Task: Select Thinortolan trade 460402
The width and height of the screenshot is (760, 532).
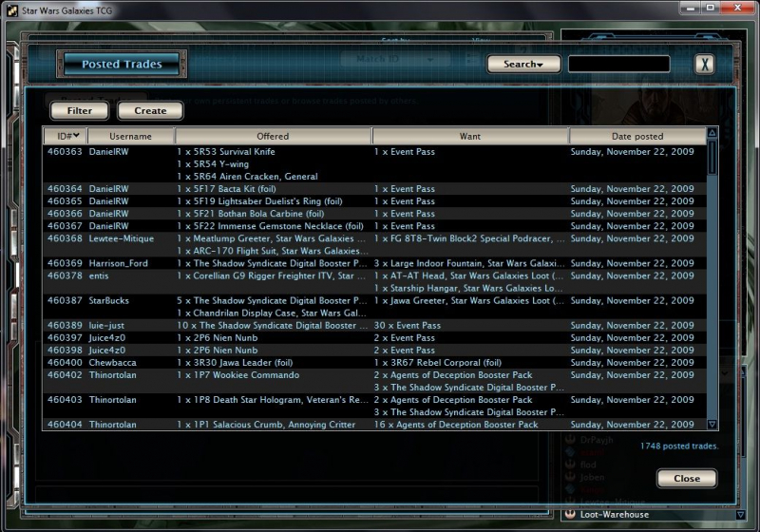Action: [x=374, y=381]
